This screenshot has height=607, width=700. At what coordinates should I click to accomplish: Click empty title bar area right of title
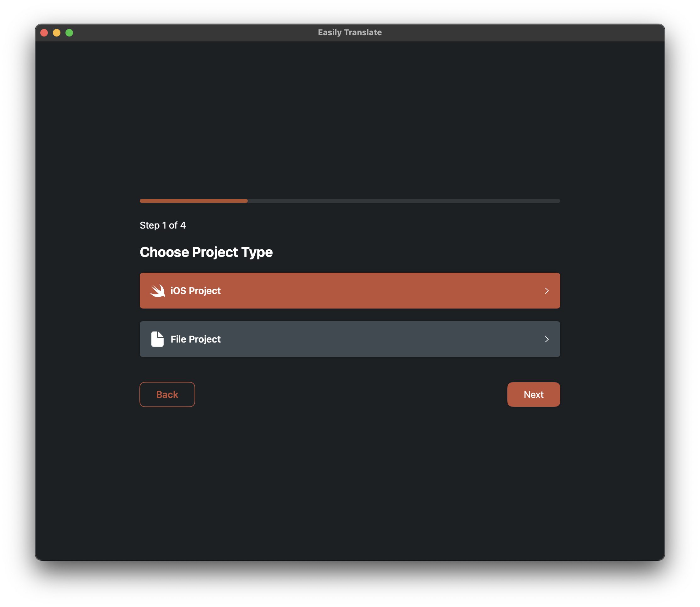click(525, 32)
